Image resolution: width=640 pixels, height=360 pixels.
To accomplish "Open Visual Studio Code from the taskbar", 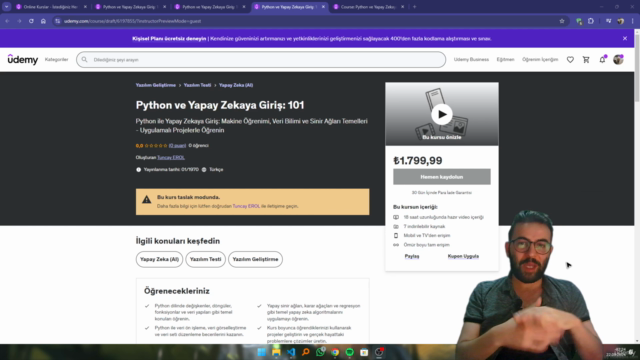I will [291, 352].
